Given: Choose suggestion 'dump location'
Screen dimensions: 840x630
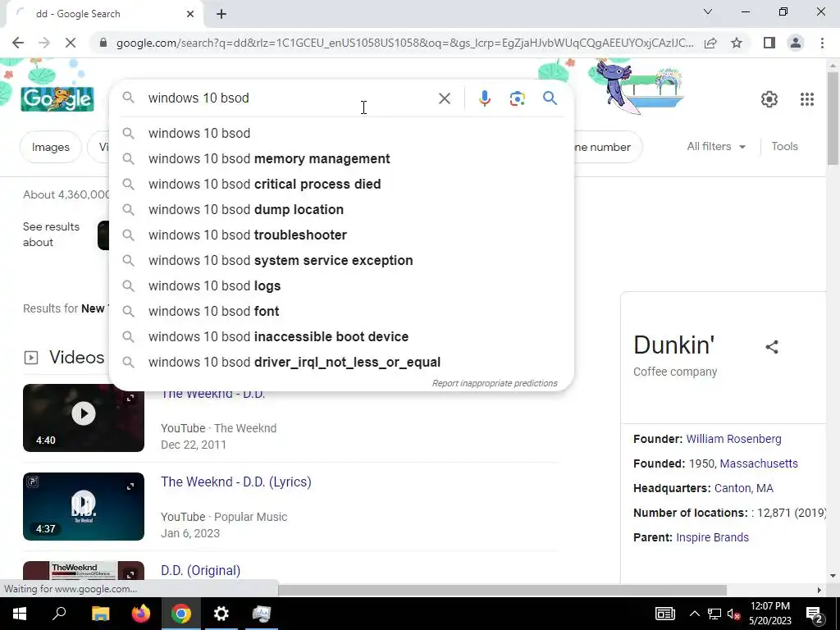Looking at the screenshot, I should click(x=341, y=209).
